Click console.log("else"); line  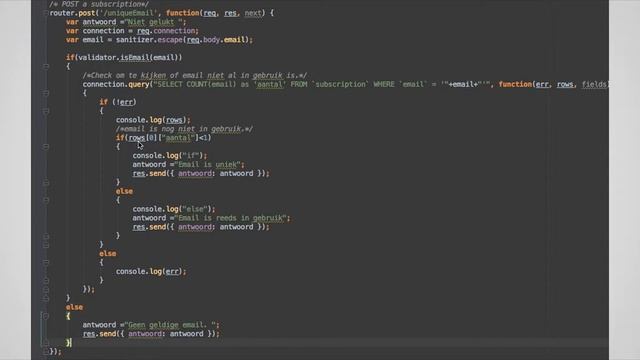click(x=174, y=209)
